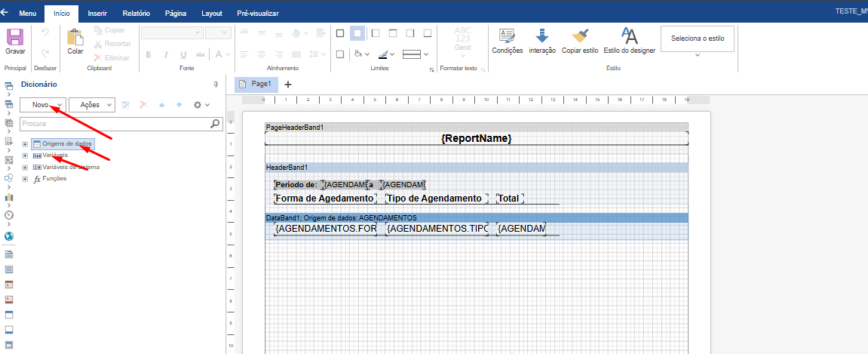Open the border line style dropdown

[416, 54]
